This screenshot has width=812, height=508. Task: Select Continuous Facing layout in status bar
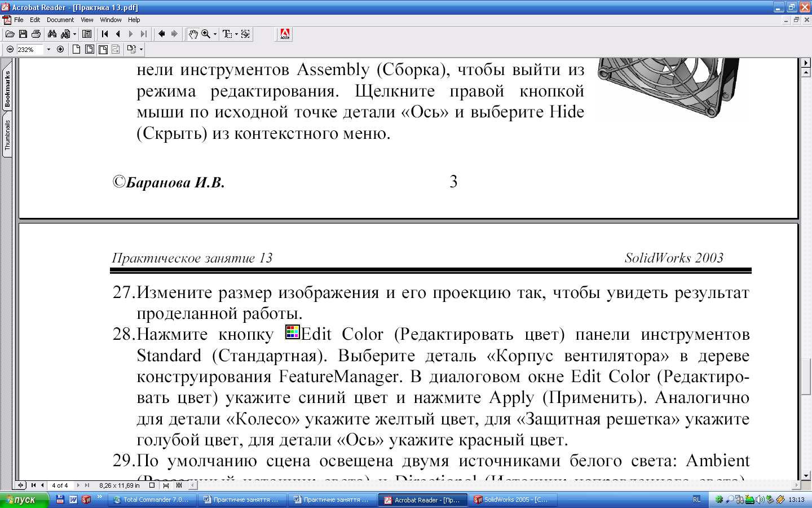point(179,485)
